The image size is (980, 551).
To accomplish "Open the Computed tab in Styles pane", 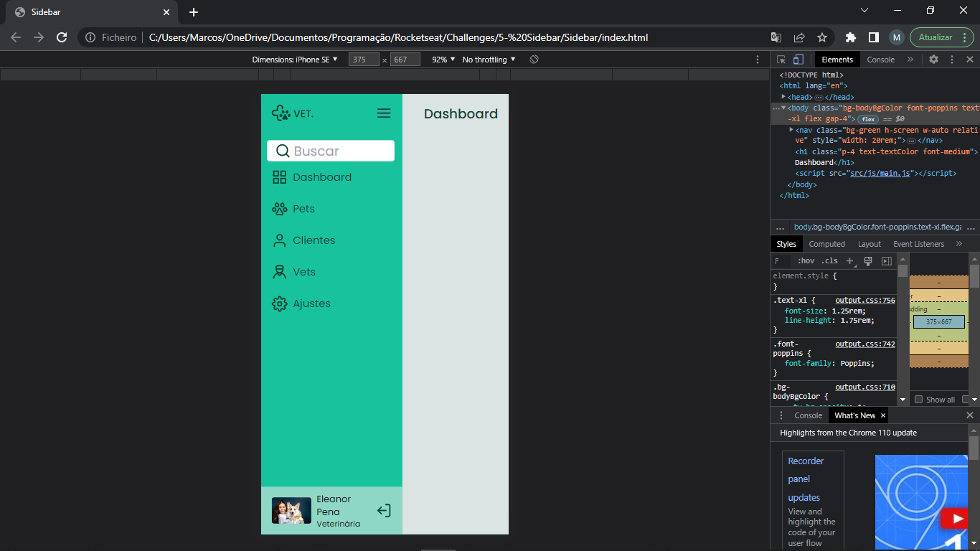I will (826, 244).
